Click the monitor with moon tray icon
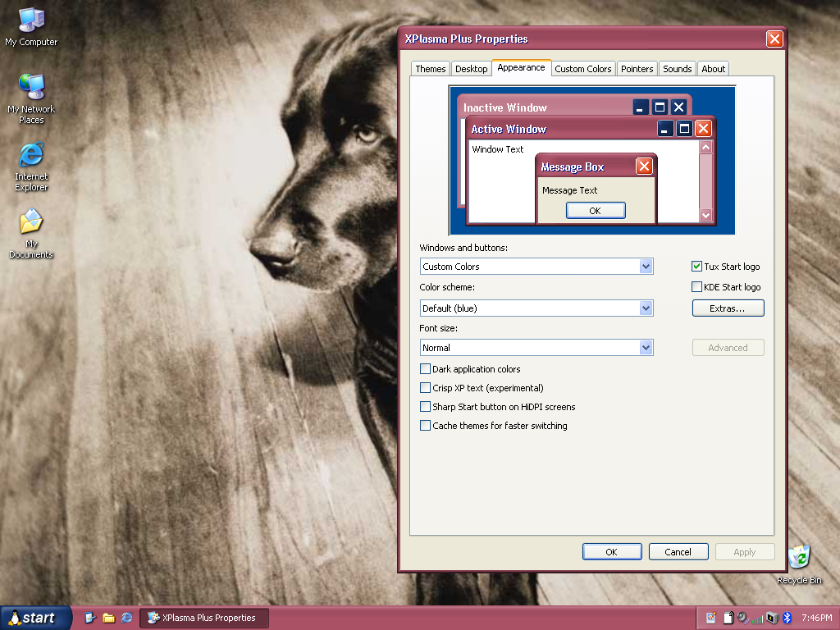The image size is (840, 630). pos(772,618)
